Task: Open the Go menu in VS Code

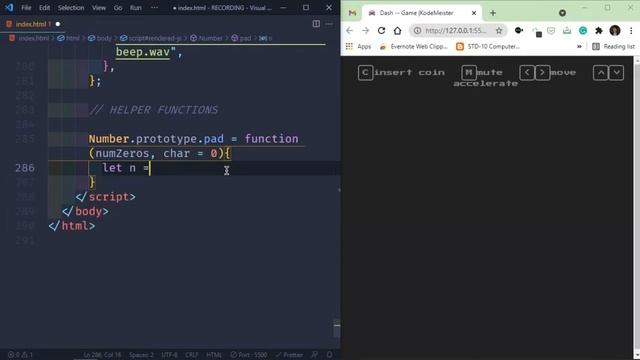Action: pyautogui.click(x=118, y=8)
